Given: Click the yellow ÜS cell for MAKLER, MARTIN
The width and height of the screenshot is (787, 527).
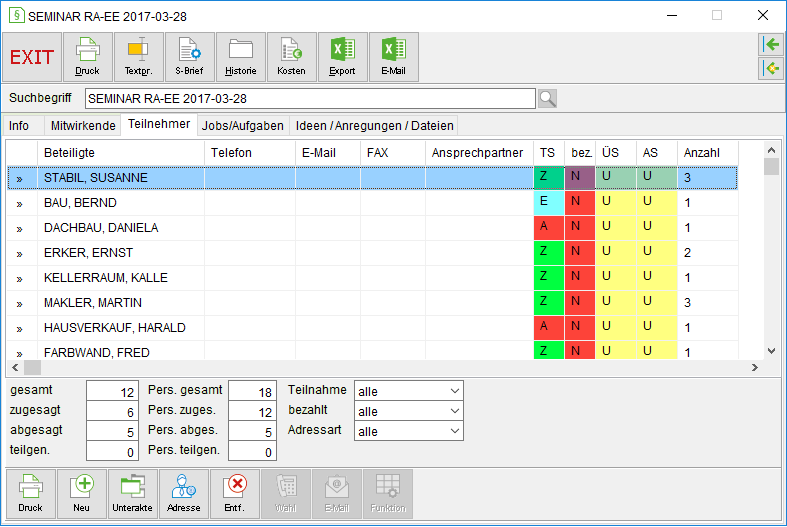Looking at the screenshot, I should click(616, 303).
